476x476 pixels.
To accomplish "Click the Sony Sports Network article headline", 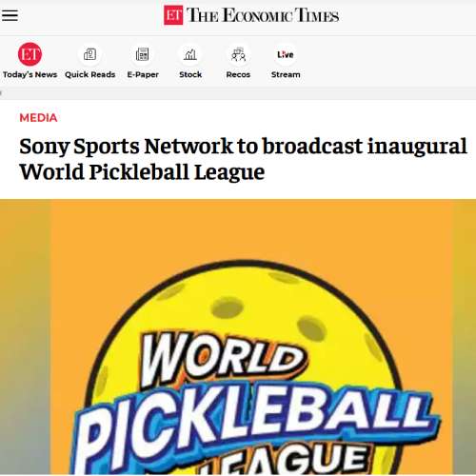I will pyautogui.click(x=243, y=159).
